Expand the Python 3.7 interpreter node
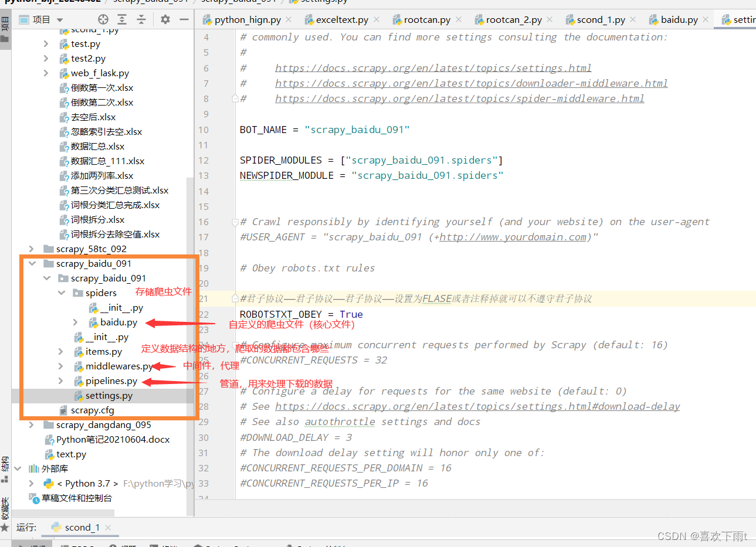 pyautogui.click(x=31, y=483)
